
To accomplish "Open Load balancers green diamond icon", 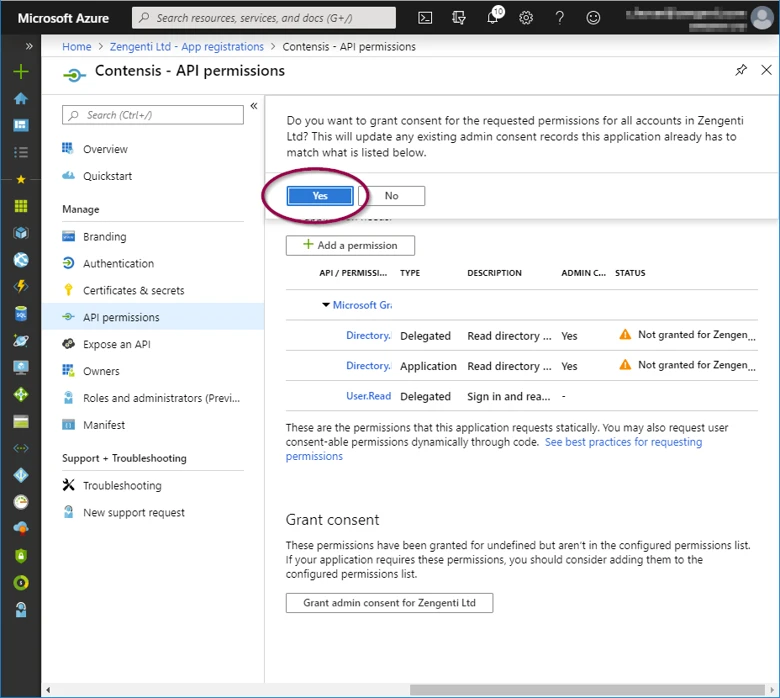I will [21, 395].
